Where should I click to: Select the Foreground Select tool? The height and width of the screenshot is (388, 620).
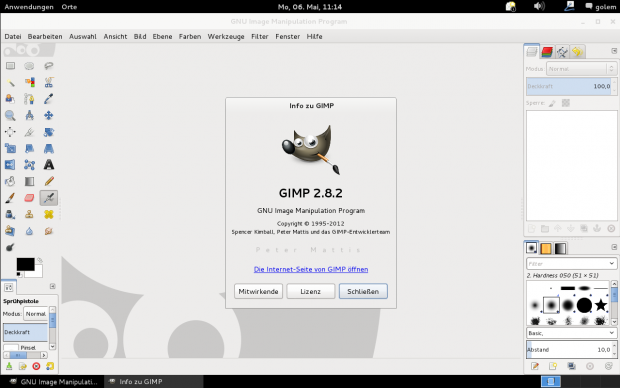tap(10, 99)
